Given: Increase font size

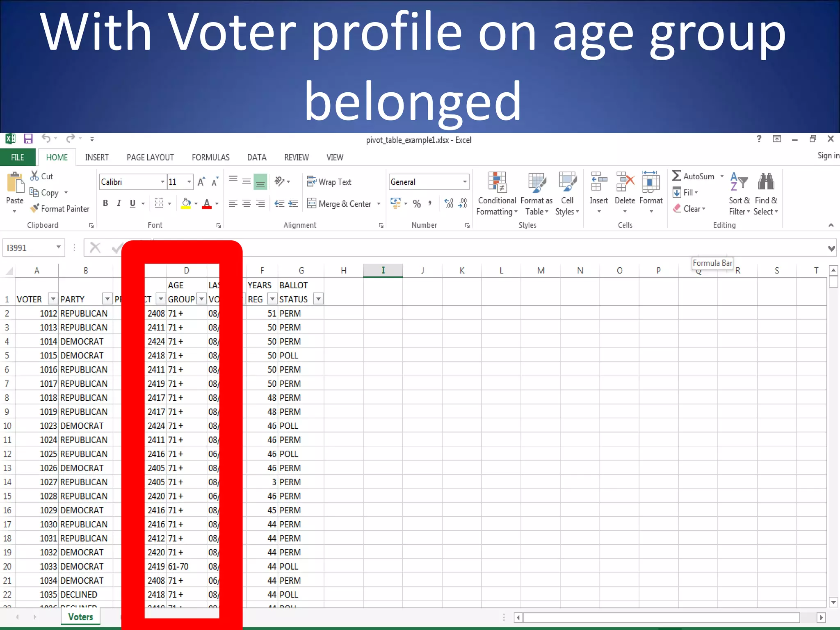Looking at the screenshot, I should (201, 182).
